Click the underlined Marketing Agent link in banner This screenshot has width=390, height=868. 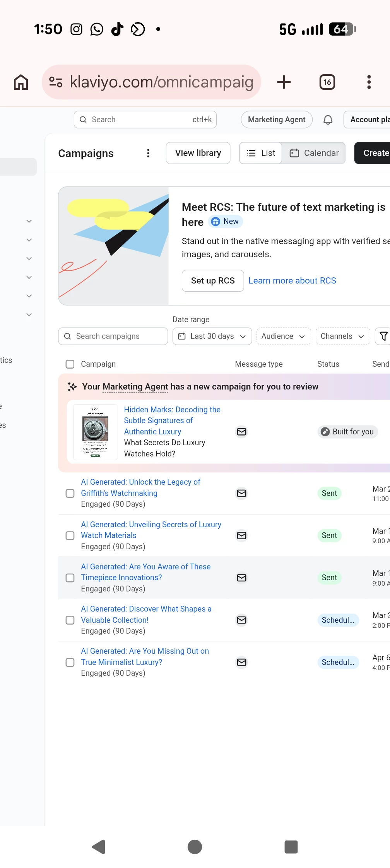point(135,386)
